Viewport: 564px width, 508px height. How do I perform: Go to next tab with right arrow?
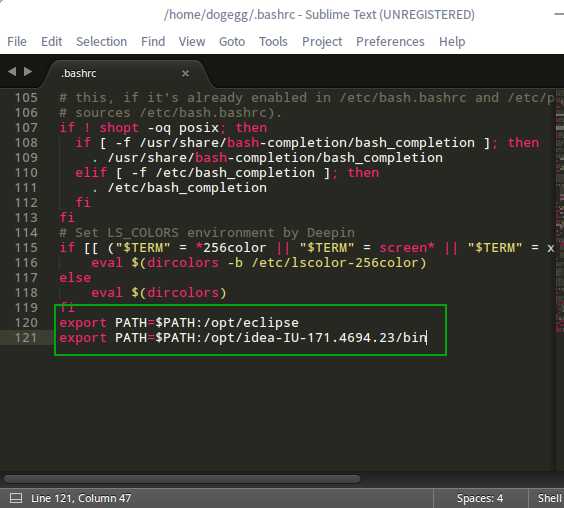pos(28,72)
